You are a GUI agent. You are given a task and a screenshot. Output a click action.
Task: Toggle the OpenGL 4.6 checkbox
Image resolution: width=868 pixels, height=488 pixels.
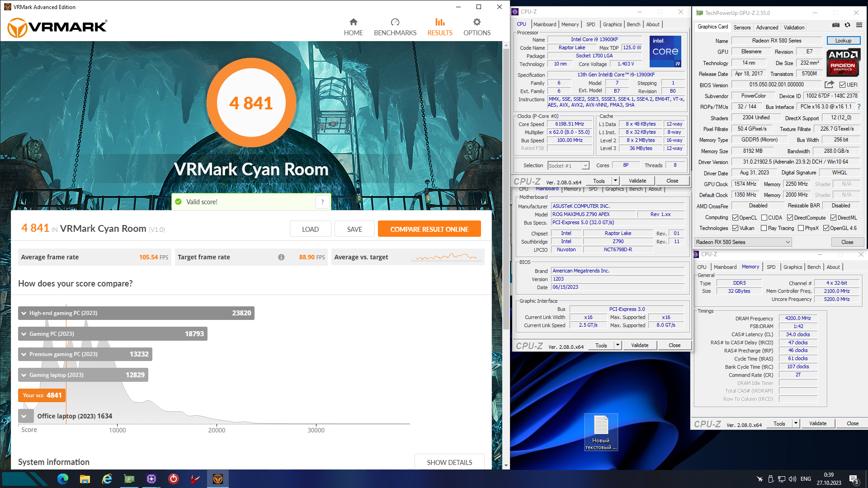coord(826,228)
